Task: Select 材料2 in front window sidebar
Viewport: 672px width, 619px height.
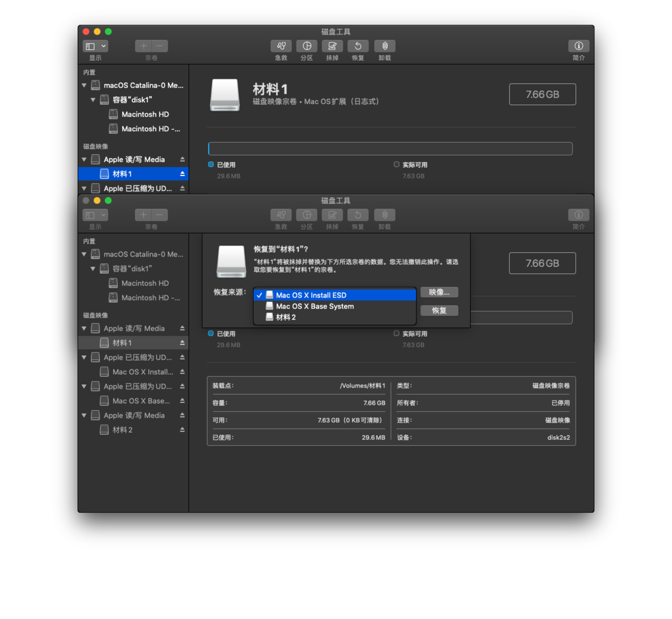Action: click(133, 430)
